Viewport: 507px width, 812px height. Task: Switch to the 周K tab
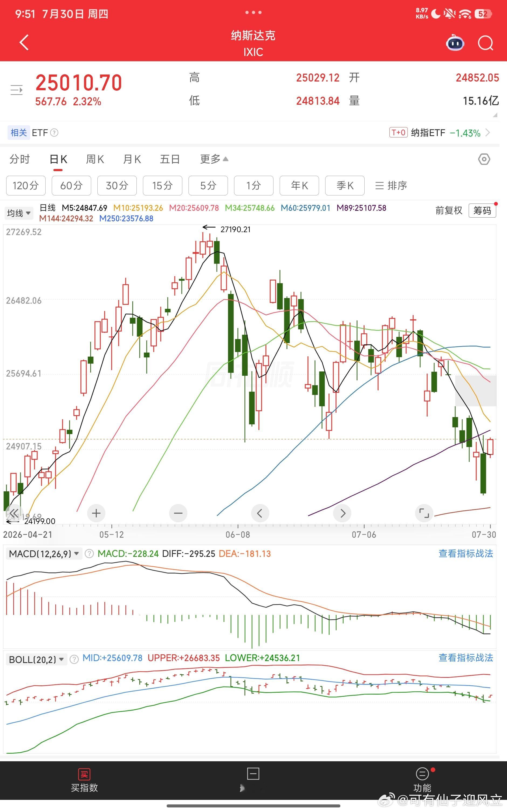point(95,159)
